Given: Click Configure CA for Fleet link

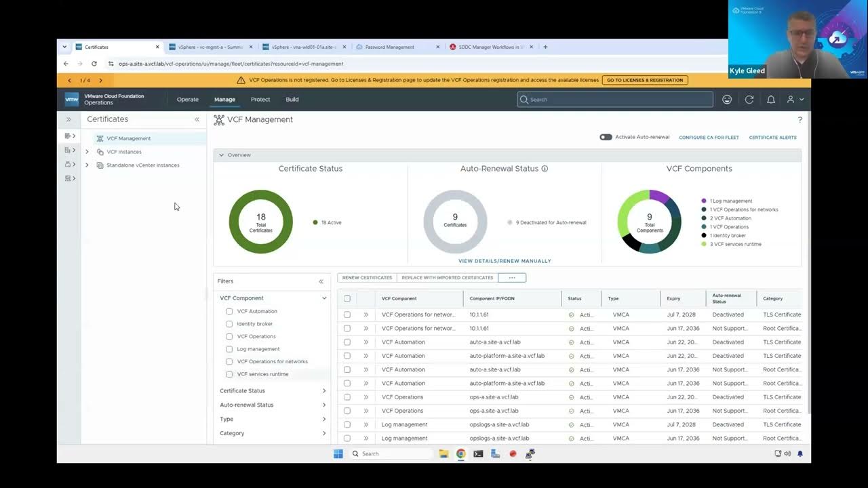Looking at the screenshot, I should click(x=709, y=138).
